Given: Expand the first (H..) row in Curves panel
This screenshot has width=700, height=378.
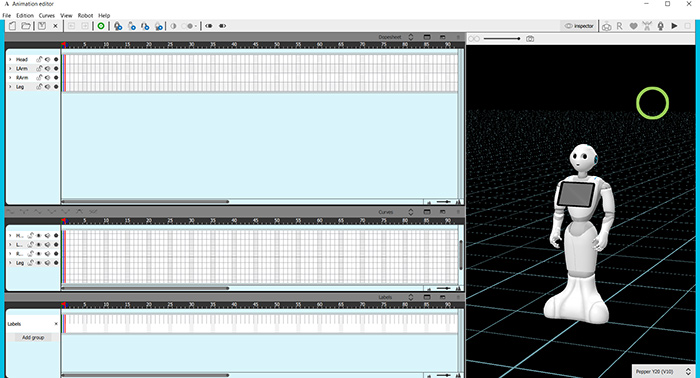Looking at the screenshot, I should coord(10,235).
